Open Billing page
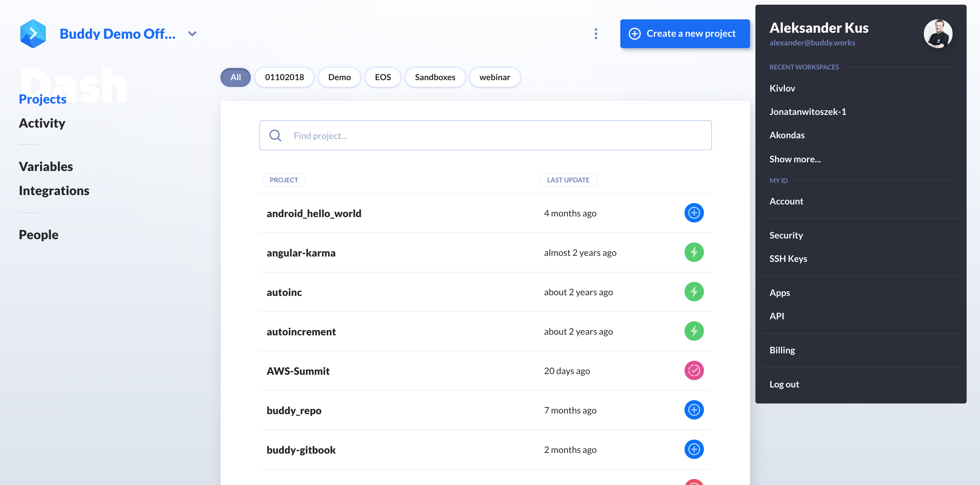Image resolution: width=980 pixels, height=485 pixels. [782, 350]
